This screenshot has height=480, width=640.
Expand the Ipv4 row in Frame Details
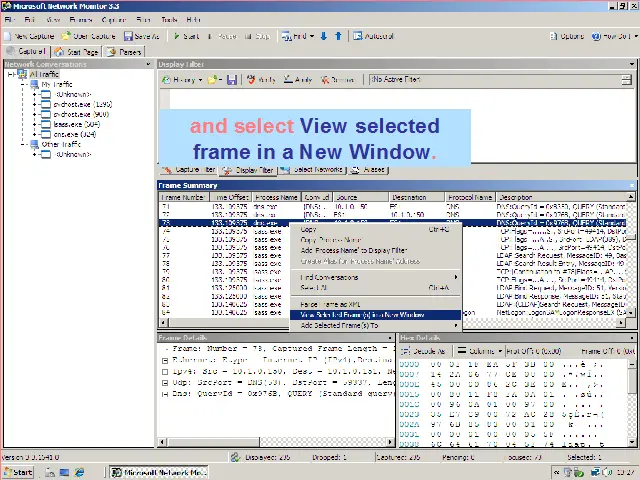(165, 372)
